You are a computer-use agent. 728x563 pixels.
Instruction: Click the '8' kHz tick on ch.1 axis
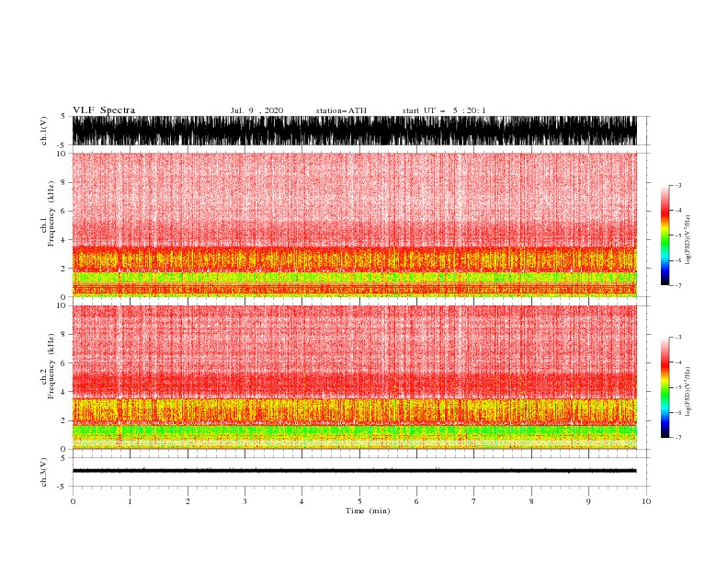64,182
